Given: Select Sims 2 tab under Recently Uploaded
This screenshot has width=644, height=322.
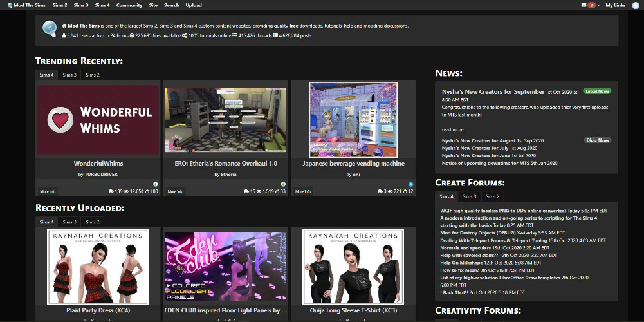Looking at the screenshot, I should pos(93,222).
